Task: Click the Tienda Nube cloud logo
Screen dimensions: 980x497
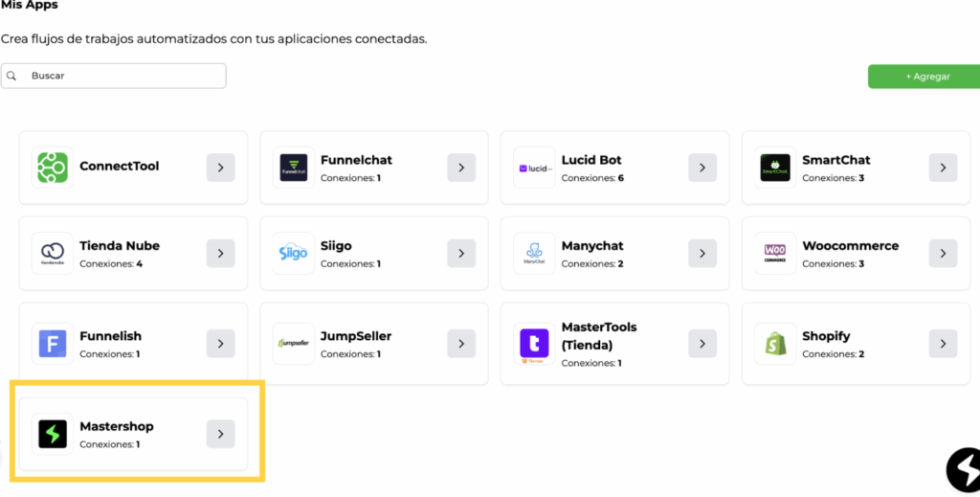Action: click(x=52, y=254)
